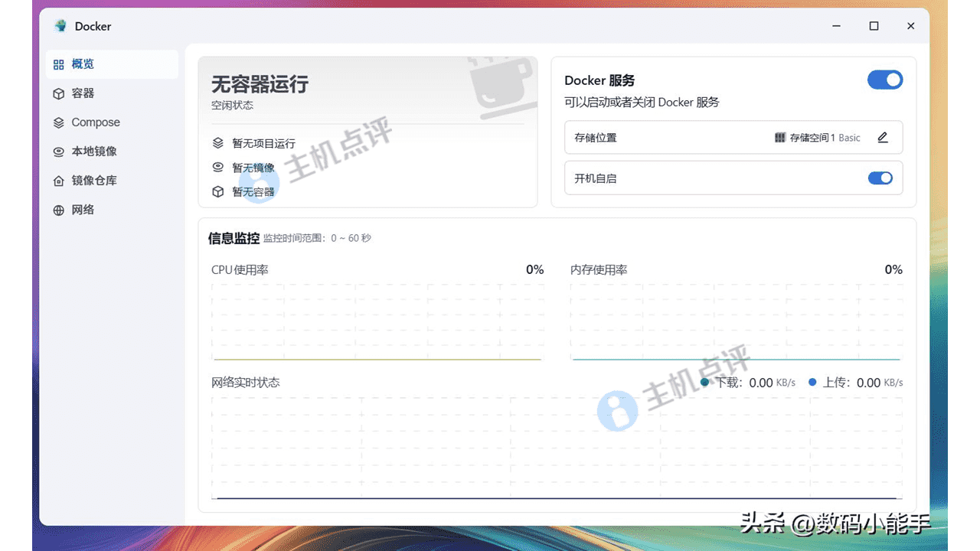
Task: Click the pencil edit icon for storage location
Action: click(x=882, y=137)
